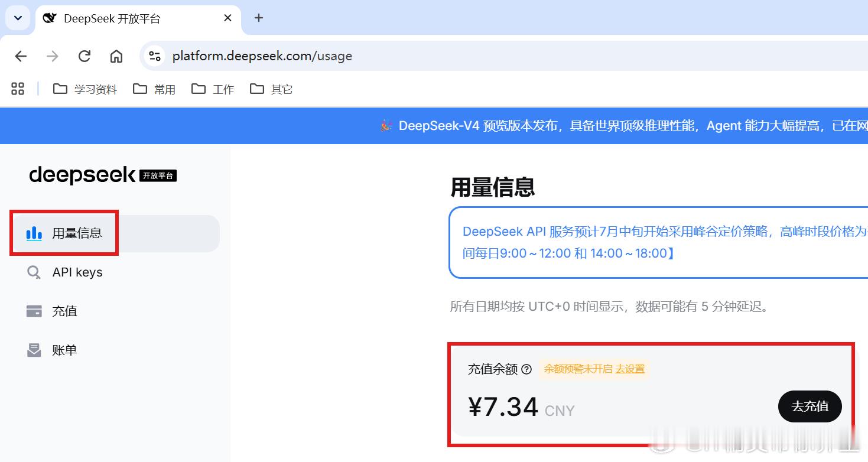Open the browser tab search dropdown arrow

pos(18,18)
